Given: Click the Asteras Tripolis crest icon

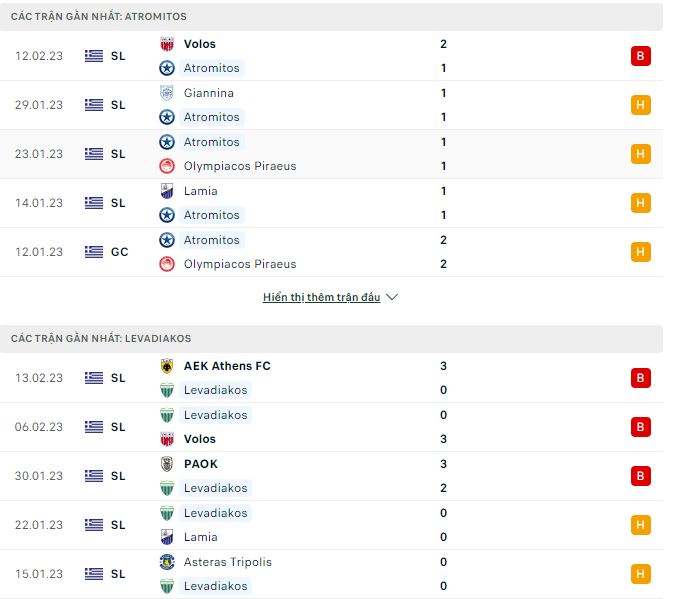Looking at the screenshot, I should (167, 562).
